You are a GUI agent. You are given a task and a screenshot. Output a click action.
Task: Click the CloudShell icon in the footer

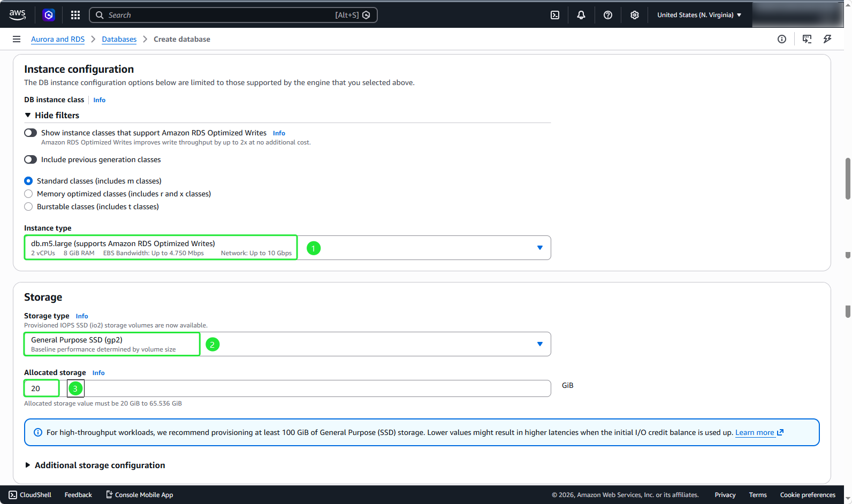tap(13, 495)
